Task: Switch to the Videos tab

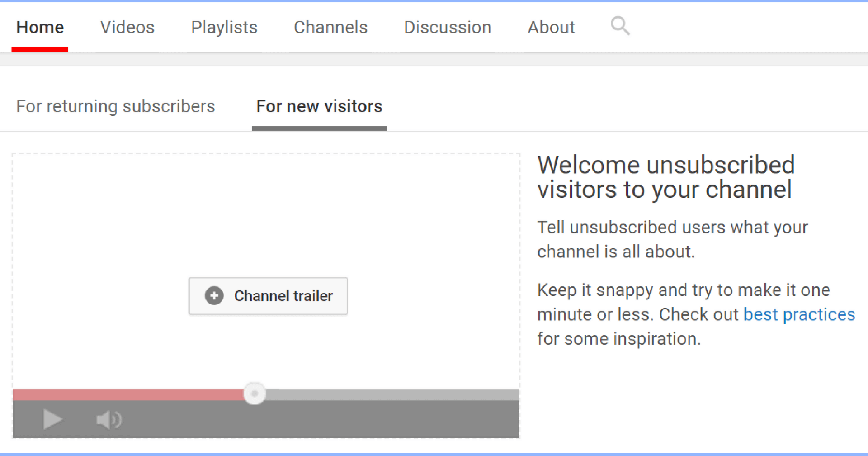Action: tap(127, 27)
